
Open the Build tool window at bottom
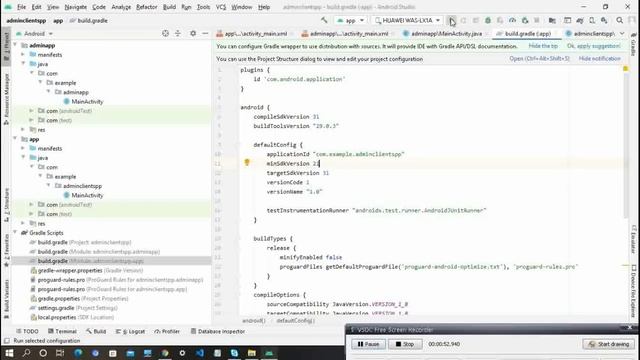(96, 331)
